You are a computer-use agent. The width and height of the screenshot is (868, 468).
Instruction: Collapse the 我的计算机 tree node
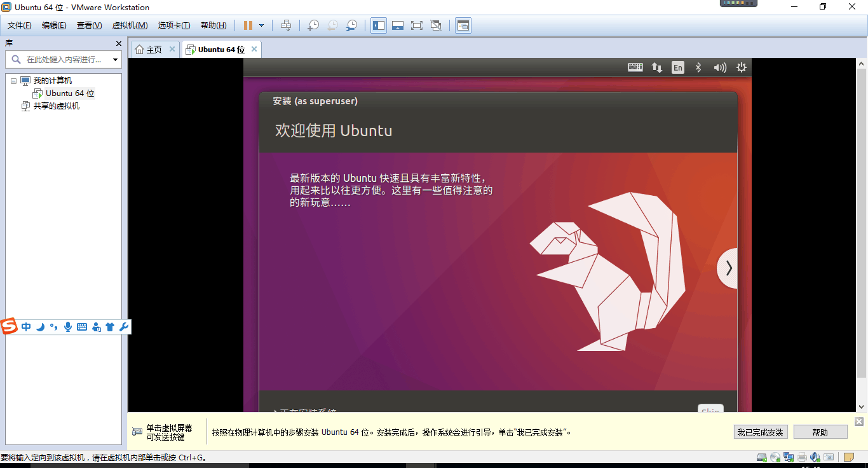tap(13, 81)
